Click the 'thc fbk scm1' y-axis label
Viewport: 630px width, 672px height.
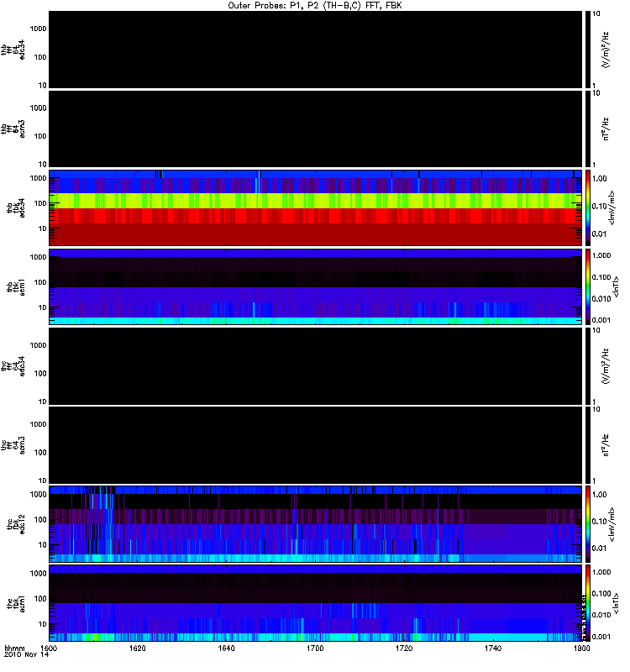(16, 603)
